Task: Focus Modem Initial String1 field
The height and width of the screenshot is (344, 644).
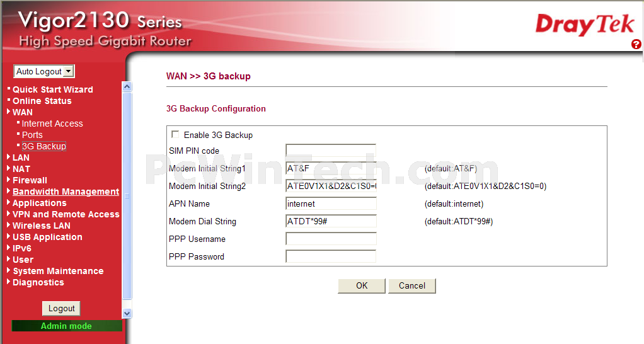Action: (331, 168)
